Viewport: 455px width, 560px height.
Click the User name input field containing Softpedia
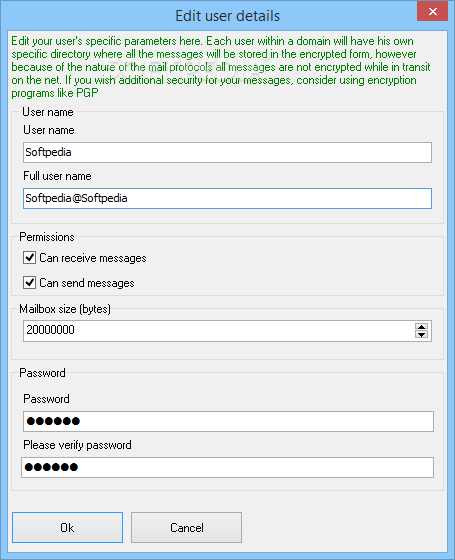[x=227, y=152]
